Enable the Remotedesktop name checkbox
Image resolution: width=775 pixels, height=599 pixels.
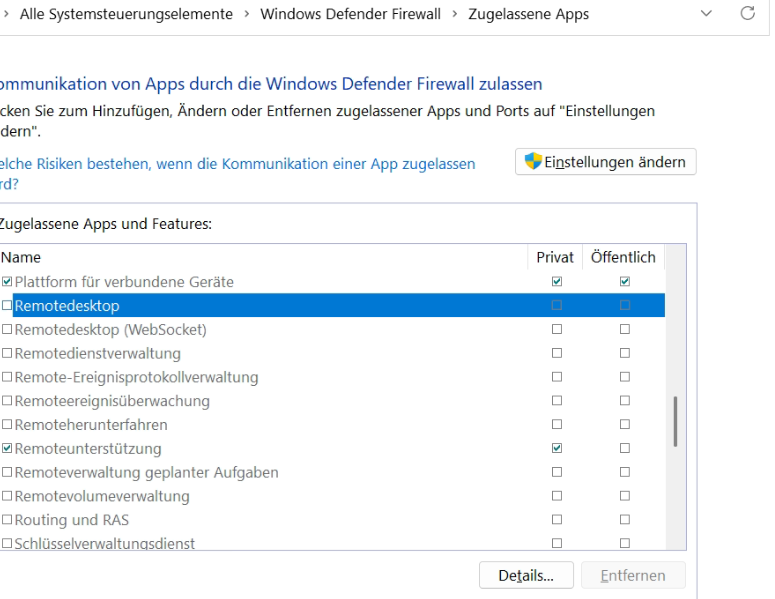click(x=7, y=305)
